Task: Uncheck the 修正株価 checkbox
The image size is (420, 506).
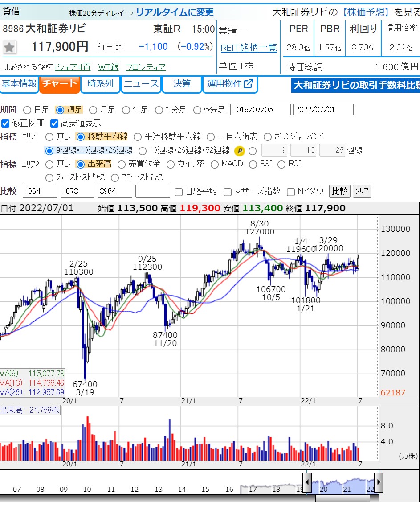Action: pos(5,123)
